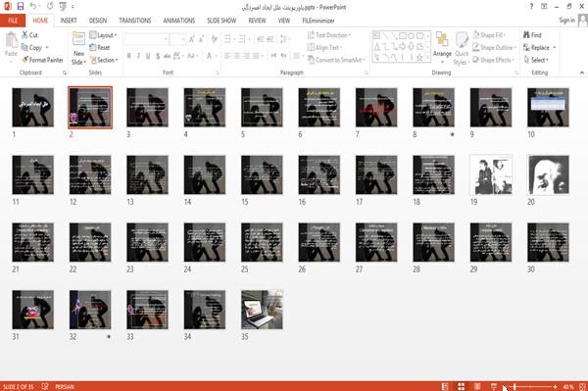Switch to the INSERT tab
This screenshot has height=391, width=588.
(69, 21)
